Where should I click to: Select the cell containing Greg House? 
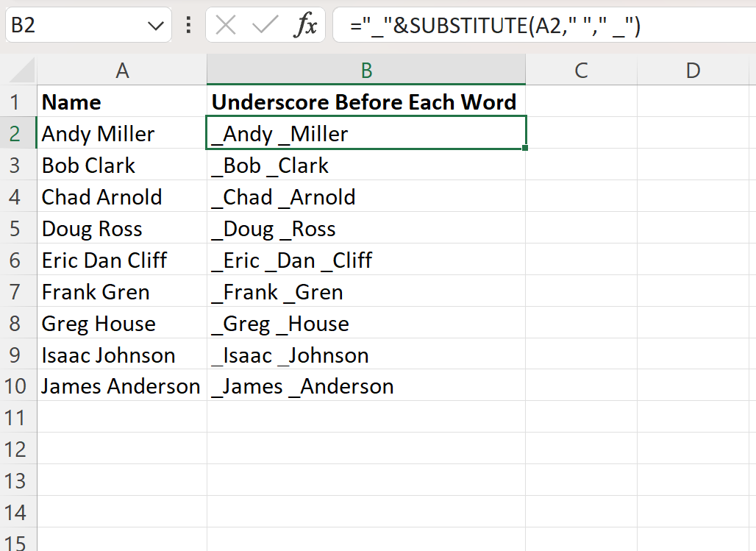click(122, 324)
